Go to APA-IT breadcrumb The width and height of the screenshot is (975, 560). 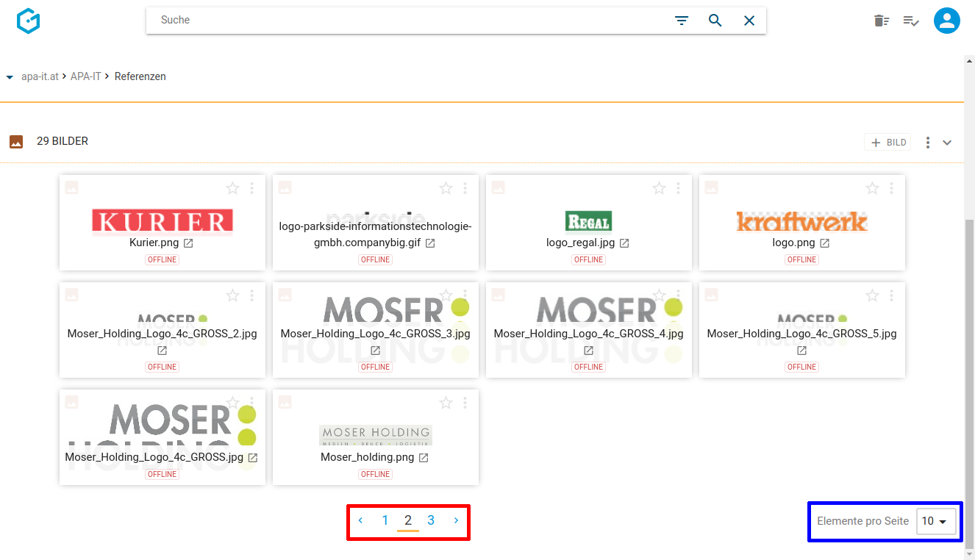[86, 76]
